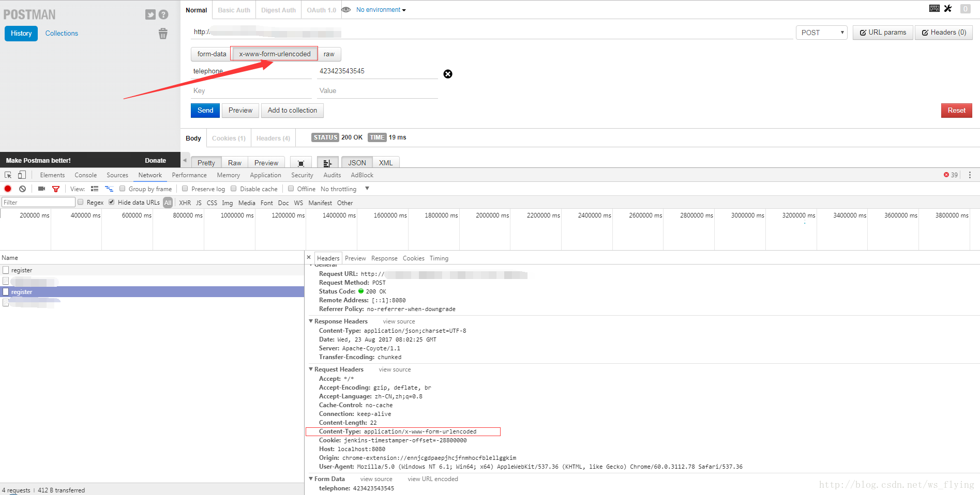980x495 pixels.
Task: Toggle the device toolbar icon
Action: (22, 175)
